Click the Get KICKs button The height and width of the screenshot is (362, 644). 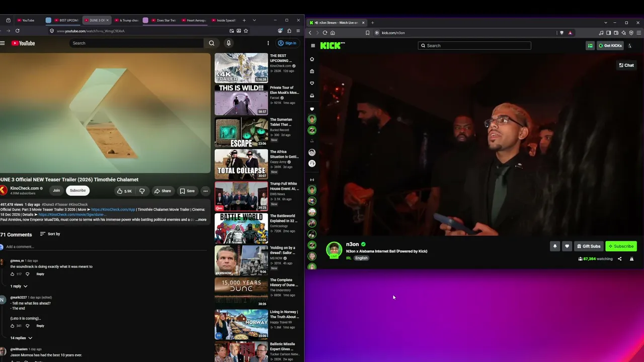[610, 46]
